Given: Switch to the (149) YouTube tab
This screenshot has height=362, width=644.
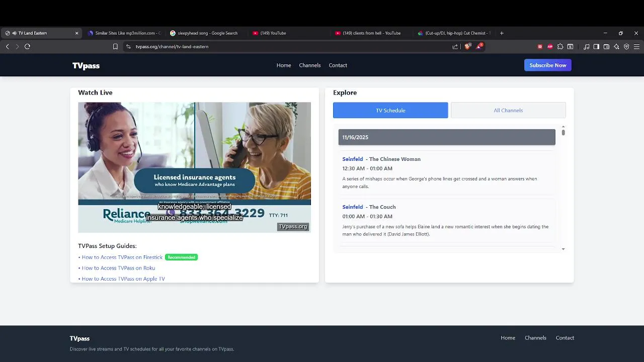Looking at the screenshot, I should [x=289, y=33].
